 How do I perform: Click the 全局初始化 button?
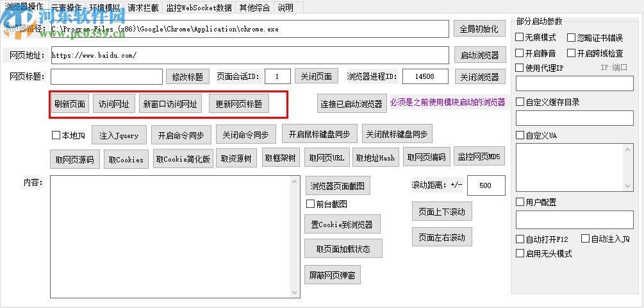tap(479, 29)
